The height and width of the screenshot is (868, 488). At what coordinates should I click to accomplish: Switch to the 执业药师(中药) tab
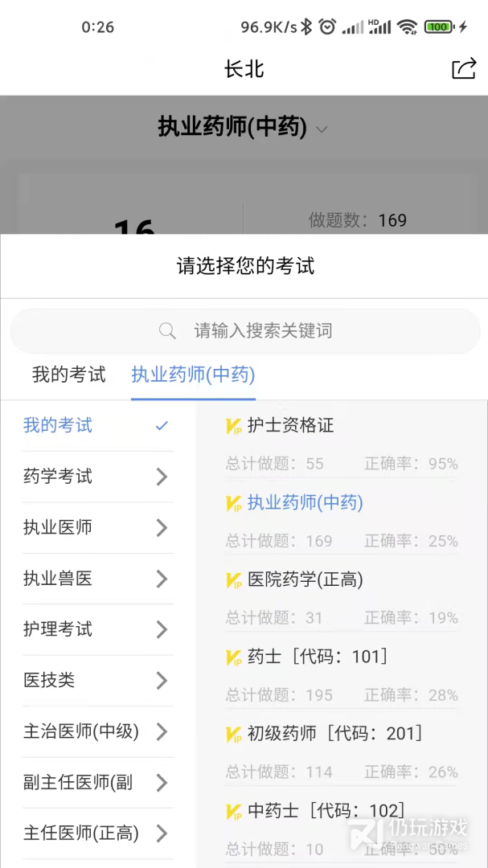click(193, 374)
